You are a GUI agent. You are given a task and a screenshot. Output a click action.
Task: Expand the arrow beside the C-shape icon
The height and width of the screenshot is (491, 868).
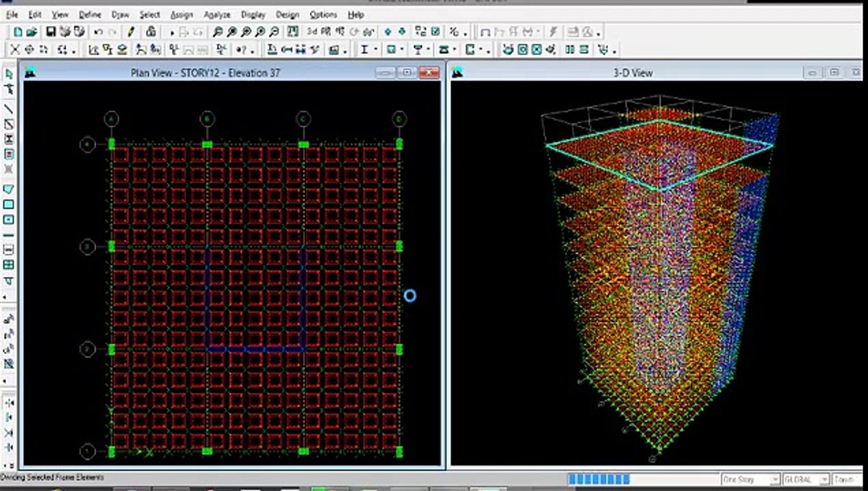tap(480, 50)
